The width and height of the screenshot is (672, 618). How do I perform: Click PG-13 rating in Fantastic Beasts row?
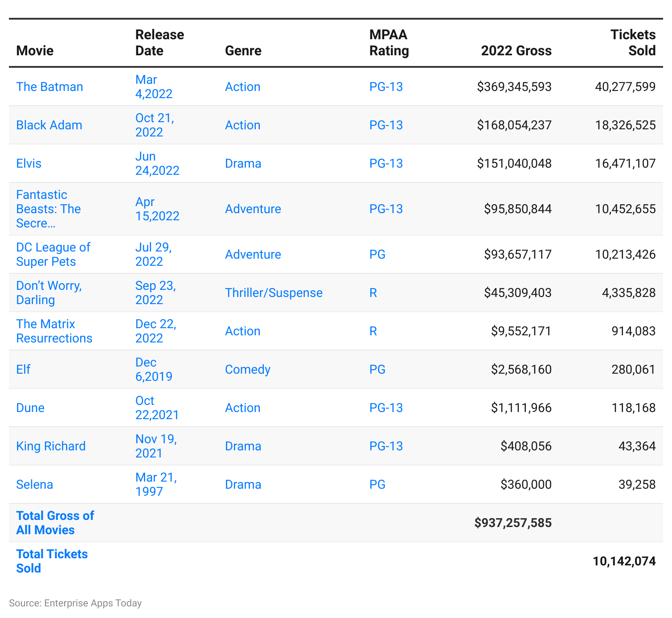click(x=386, y=209)
